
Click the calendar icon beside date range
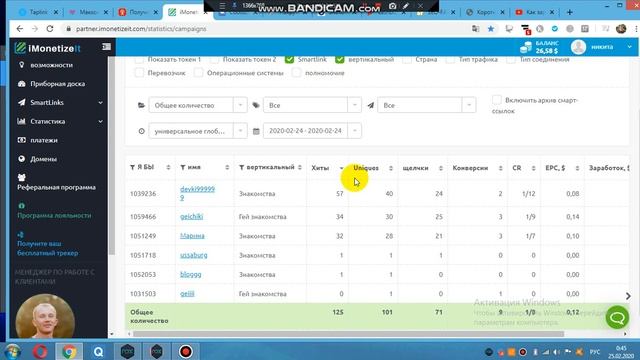pos(256,131)
